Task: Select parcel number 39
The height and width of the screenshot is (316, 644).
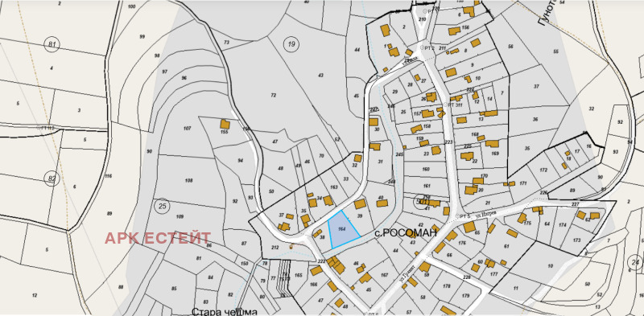Action: click(x=360, y=215)
